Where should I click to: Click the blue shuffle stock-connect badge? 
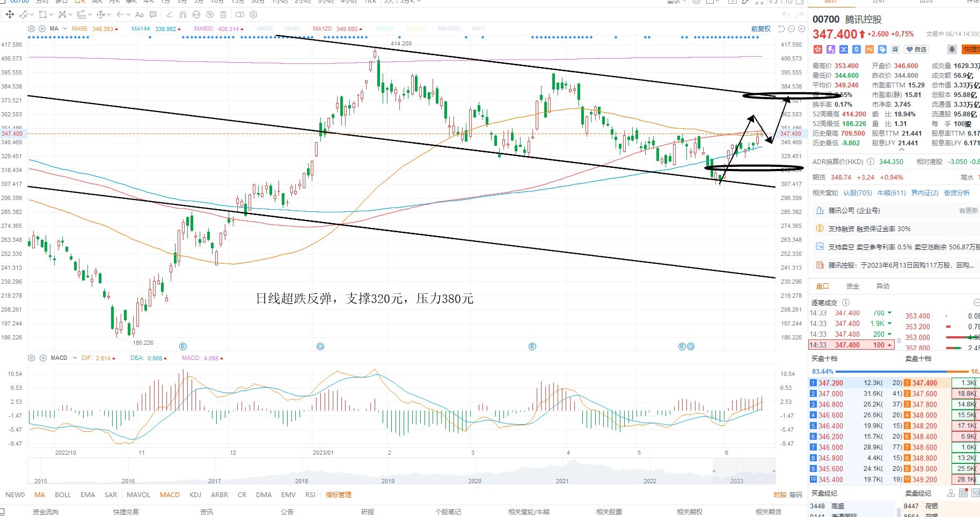click(x=844, y=49)
